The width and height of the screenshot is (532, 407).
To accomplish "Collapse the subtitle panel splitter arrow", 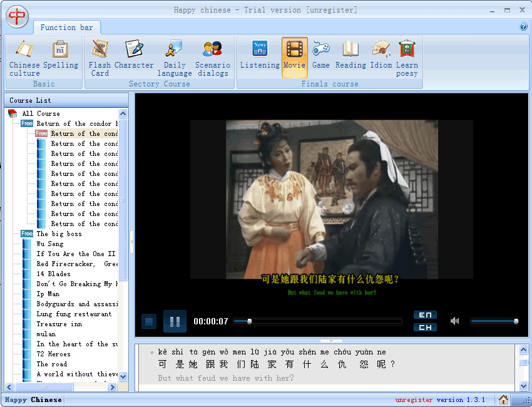I will [331, 341].
